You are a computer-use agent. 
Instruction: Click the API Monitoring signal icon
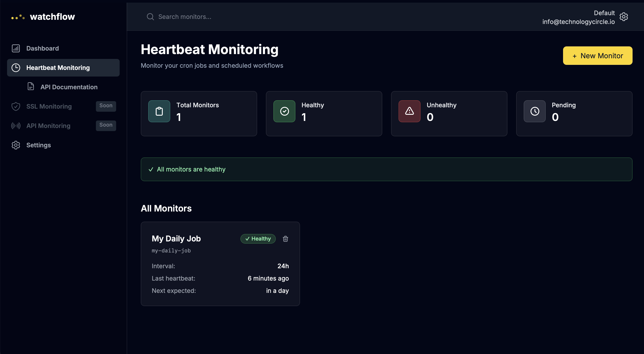[x=16, y=126]
